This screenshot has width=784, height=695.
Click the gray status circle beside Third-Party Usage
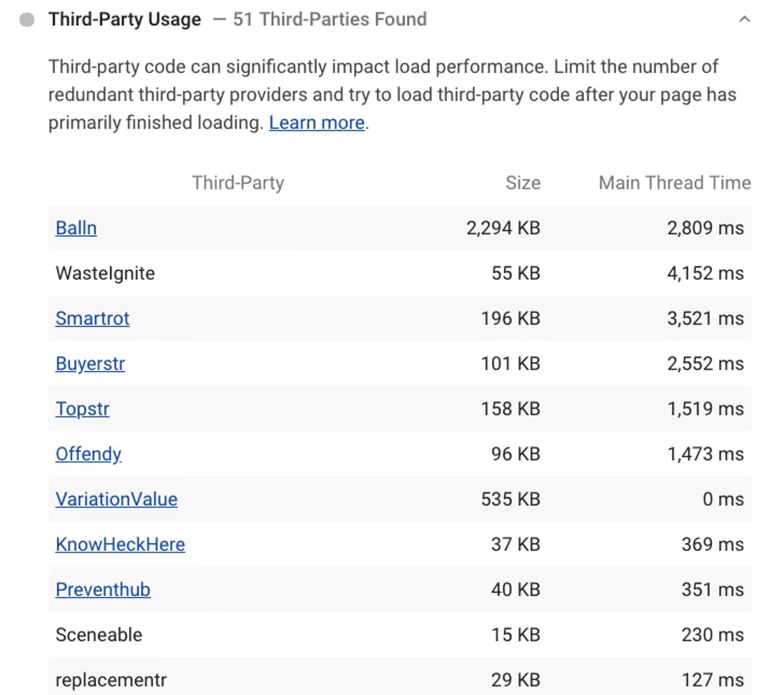[x=27, y=20]
